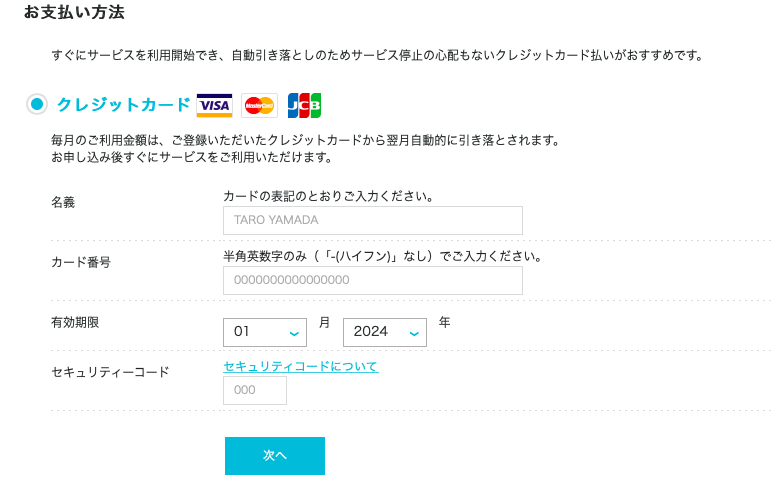Click the セキュリティーコード field label

[110, 372]
